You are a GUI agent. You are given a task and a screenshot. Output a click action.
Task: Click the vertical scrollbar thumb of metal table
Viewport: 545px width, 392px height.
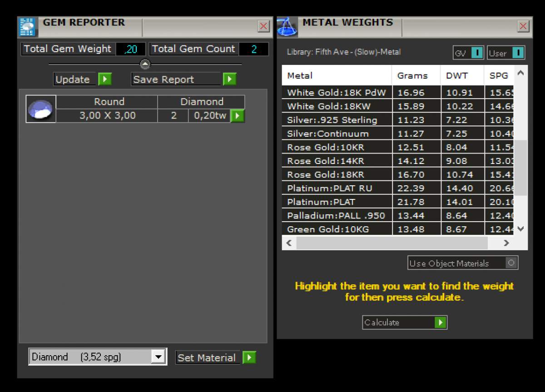(520, 168)
